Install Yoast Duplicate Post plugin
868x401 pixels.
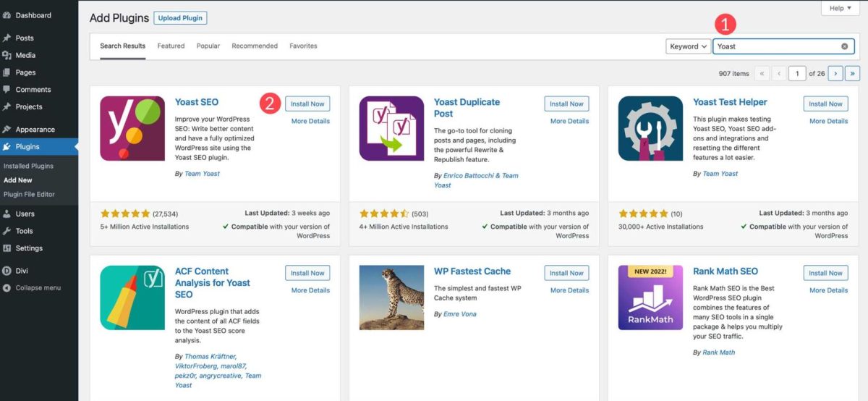click(566, 104)
